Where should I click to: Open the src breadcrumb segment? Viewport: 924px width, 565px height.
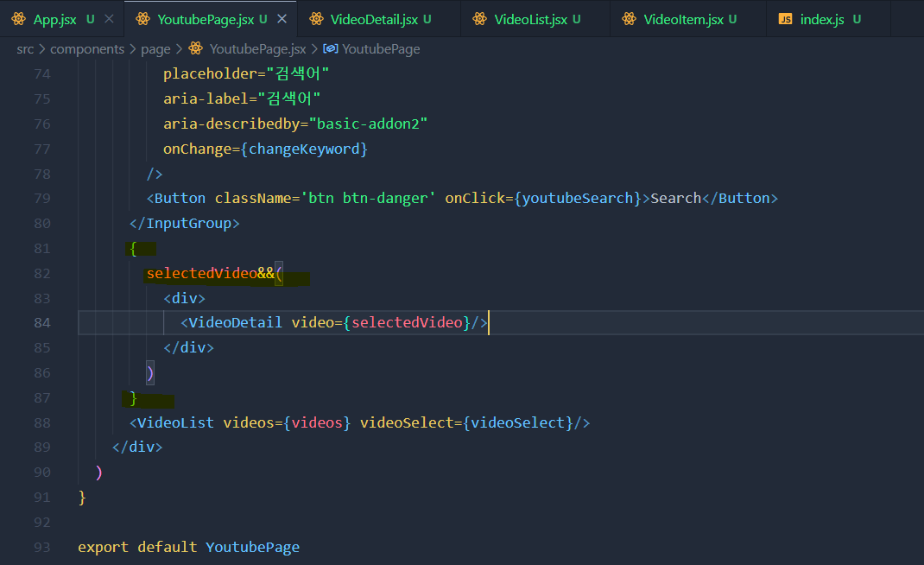click(25, 49)
